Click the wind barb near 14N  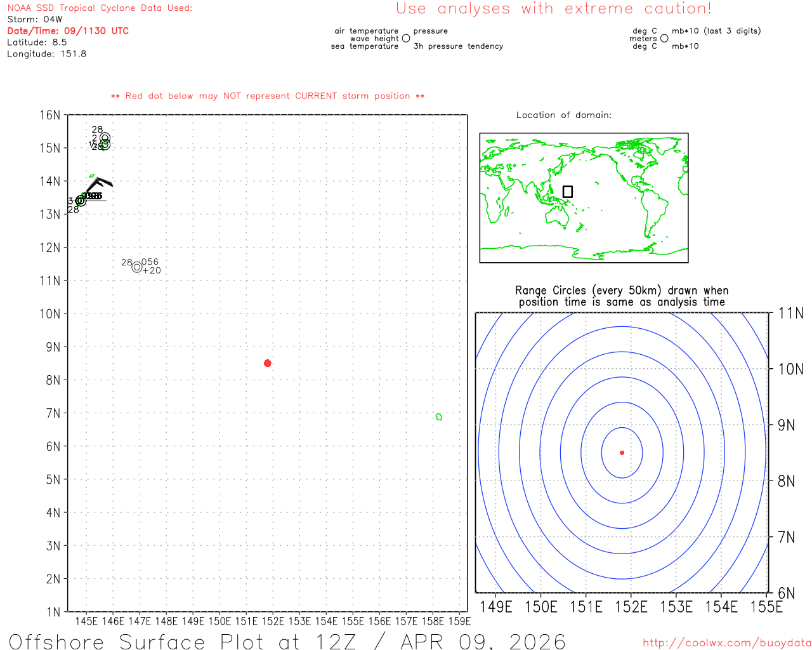click(x=100, y=183)
